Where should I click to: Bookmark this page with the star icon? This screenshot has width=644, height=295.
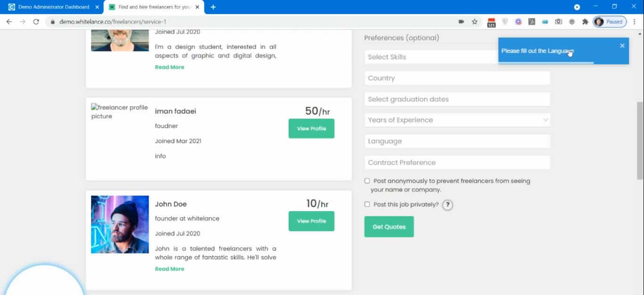[475, 22]
